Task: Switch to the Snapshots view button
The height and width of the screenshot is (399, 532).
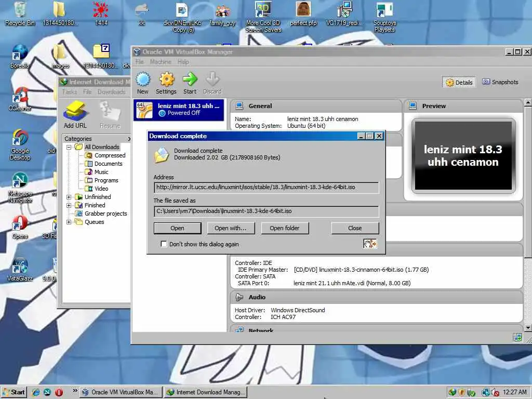Action: 500,82
